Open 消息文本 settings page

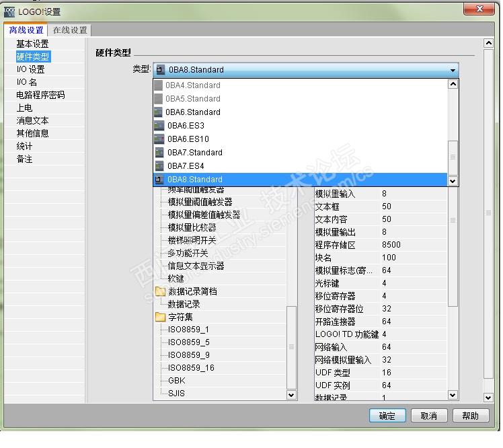[32, 121]
